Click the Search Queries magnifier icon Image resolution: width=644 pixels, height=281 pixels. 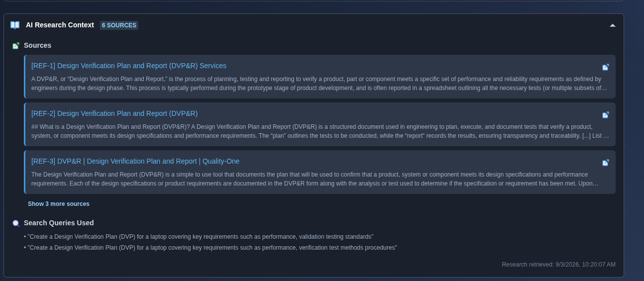point(16,223)
